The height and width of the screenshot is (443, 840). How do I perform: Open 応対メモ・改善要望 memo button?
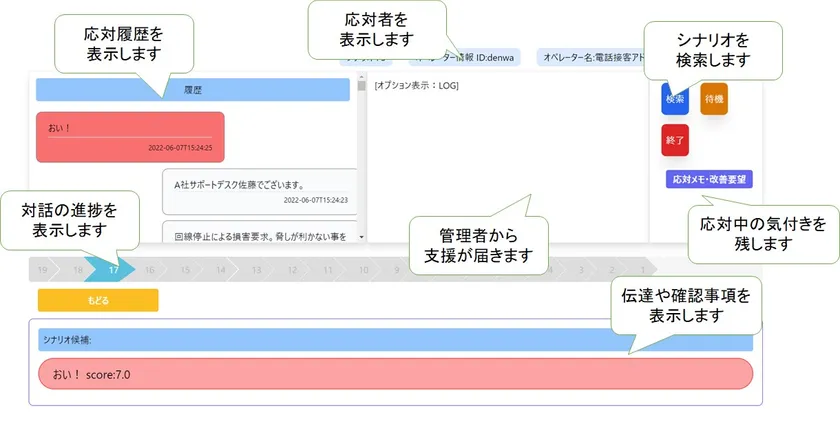(709, 179)
